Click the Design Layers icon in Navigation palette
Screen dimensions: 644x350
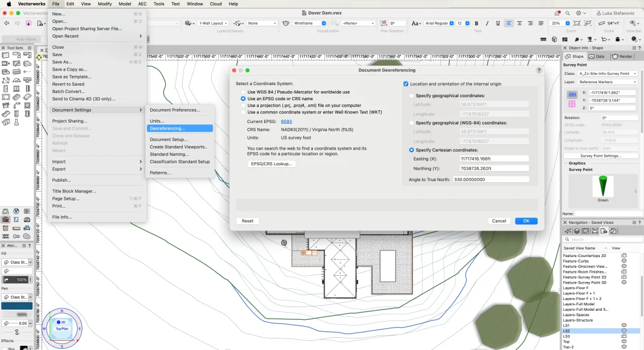coord(577,231)
